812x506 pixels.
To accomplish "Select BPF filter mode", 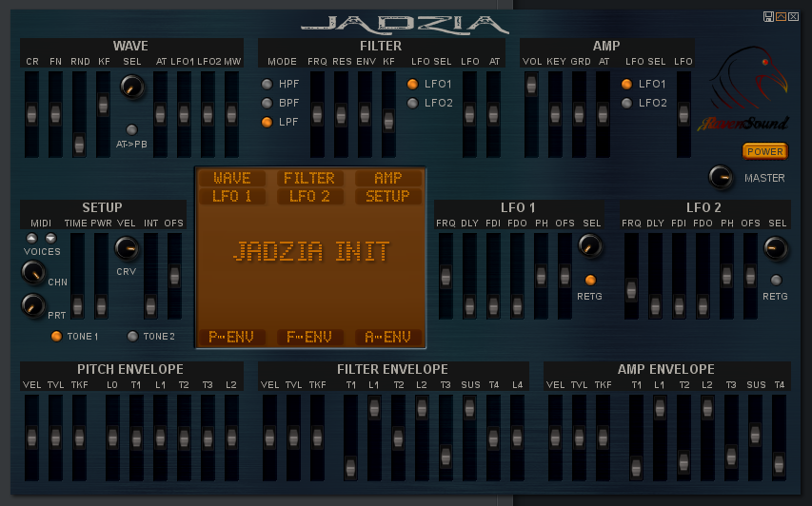I will pyautogui.click(x=267, y=103).
